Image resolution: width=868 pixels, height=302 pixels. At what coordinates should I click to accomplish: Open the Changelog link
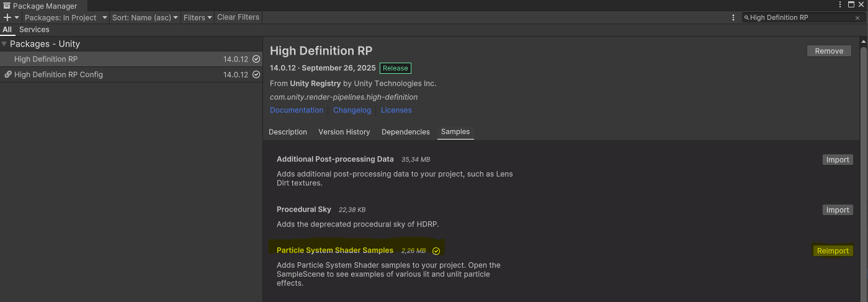coord(352,110)
